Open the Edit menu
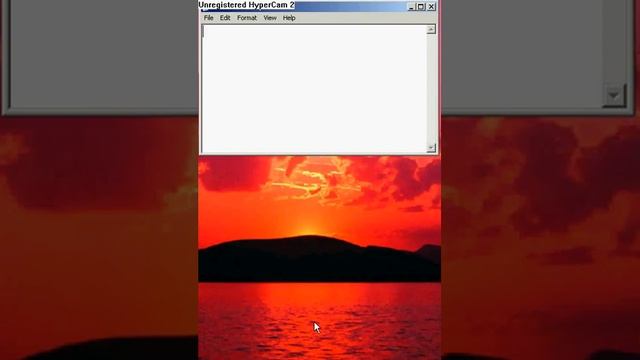Screen dimensions: 640x360 225,18
